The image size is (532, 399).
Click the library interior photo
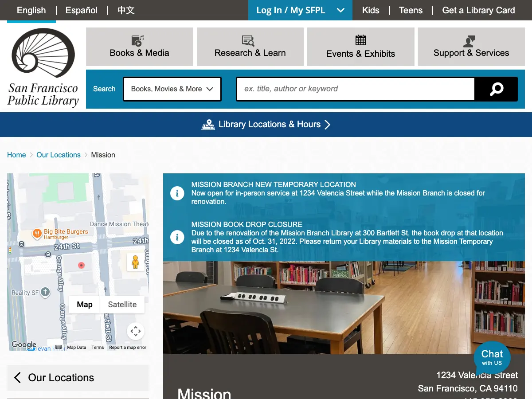click(344, 308)
